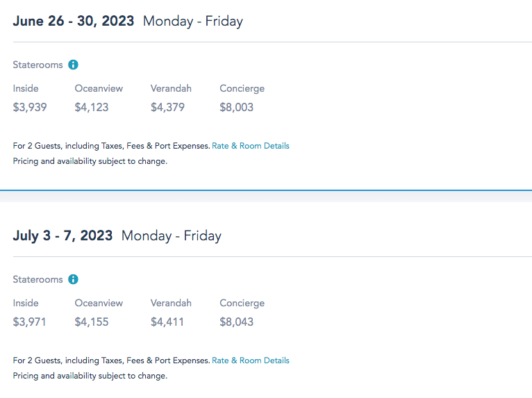Click the Staterooms info icon for July 3-7
Viewport: 532px width, 398px height.
tap(74, 279)
